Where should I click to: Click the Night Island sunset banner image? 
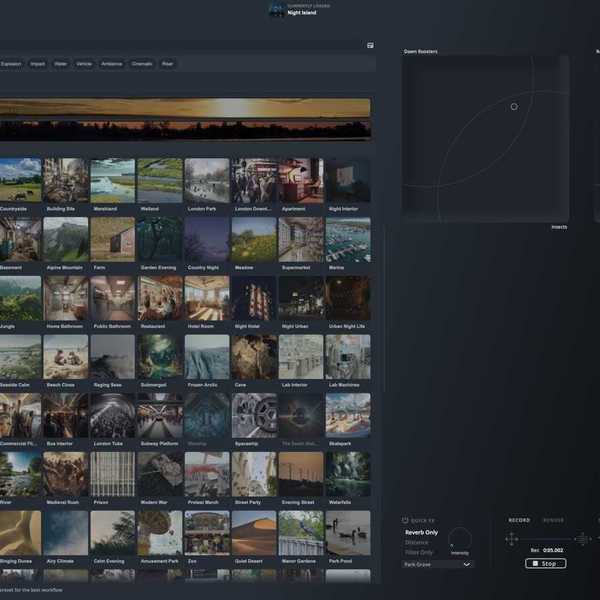[x=185, y=119]
